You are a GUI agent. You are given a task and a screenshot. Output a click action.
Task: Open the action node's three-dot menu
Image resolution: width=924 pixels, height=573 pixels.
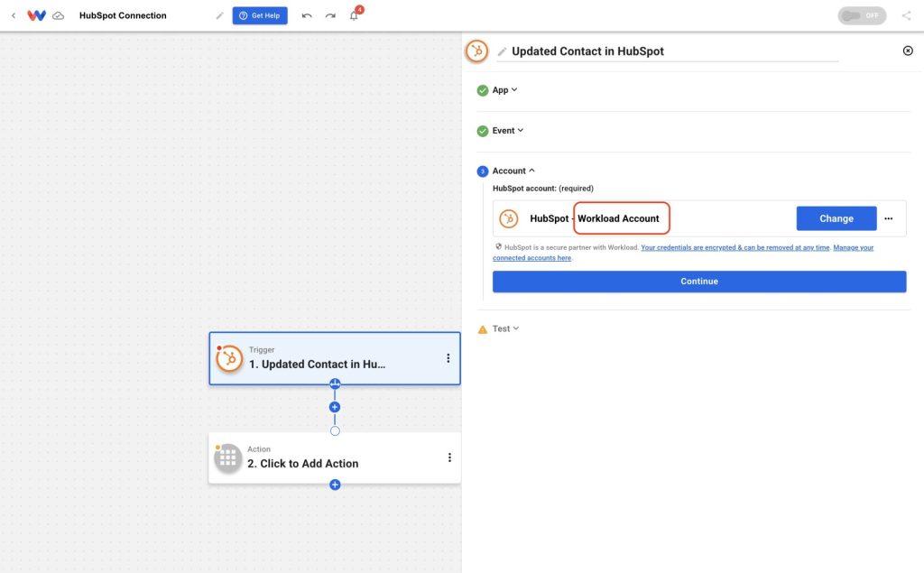[449, 458]
